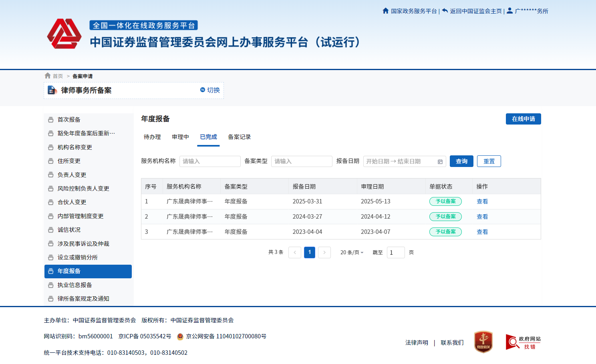The image size is (596, 364).
Task: Click the 查询 search button
Action: [461, 161]
